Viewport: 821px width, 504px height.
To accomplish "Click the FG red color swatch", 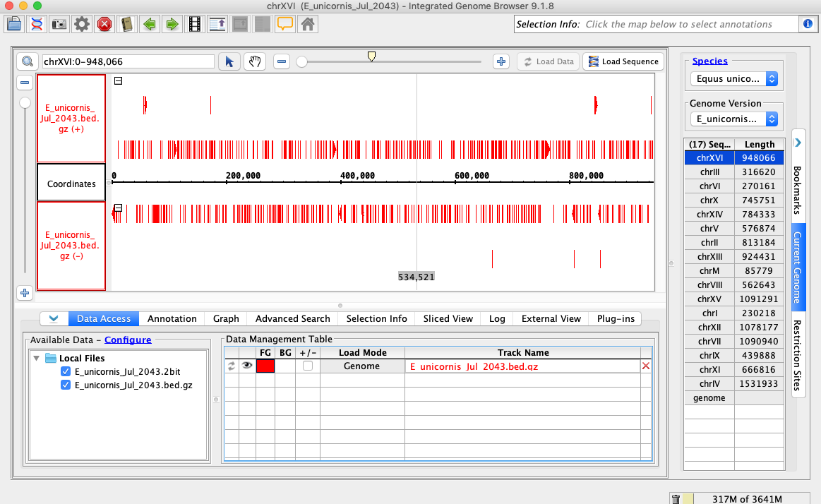I will [265, 366].
